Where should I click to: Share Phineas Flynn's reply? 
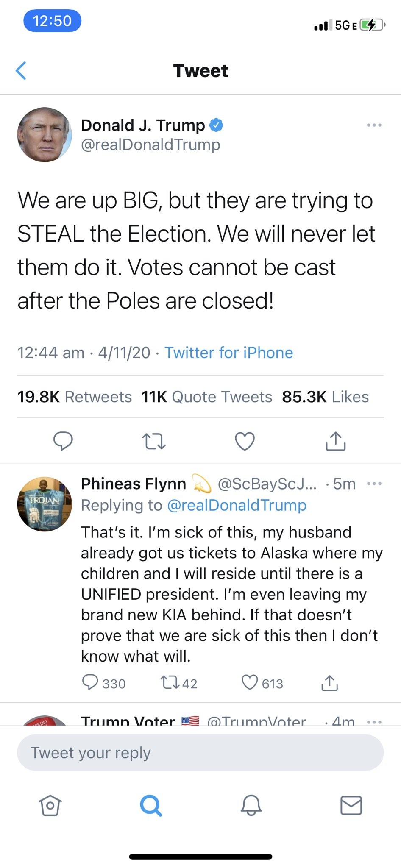click(x=329, y=682)
